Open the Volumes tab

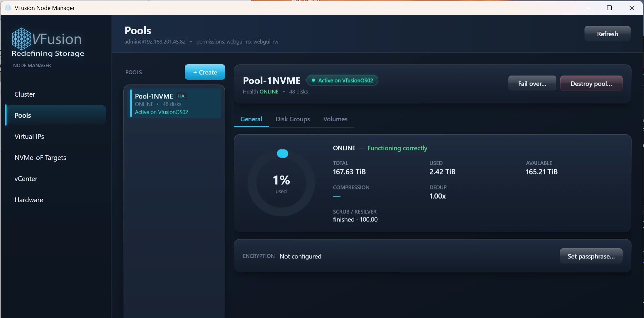point(335,119)
